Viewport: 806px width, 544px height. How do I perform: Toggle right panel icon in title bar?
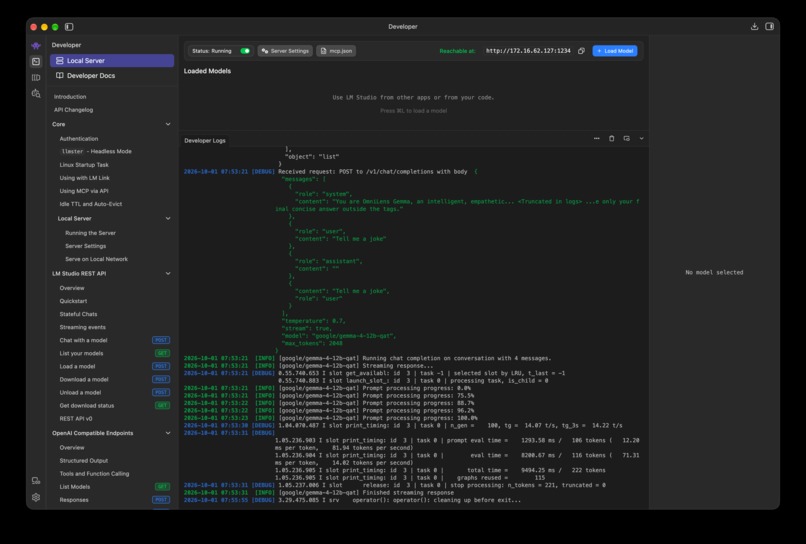(770, 27)
